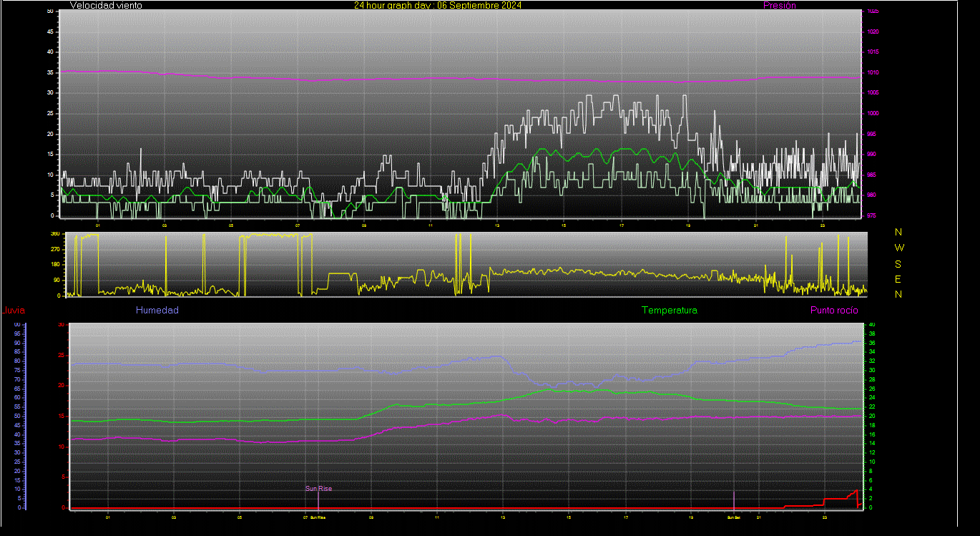Click the pink 'Sun Rise' marker label
Screen dimensions: 980x536
(319, 489)
